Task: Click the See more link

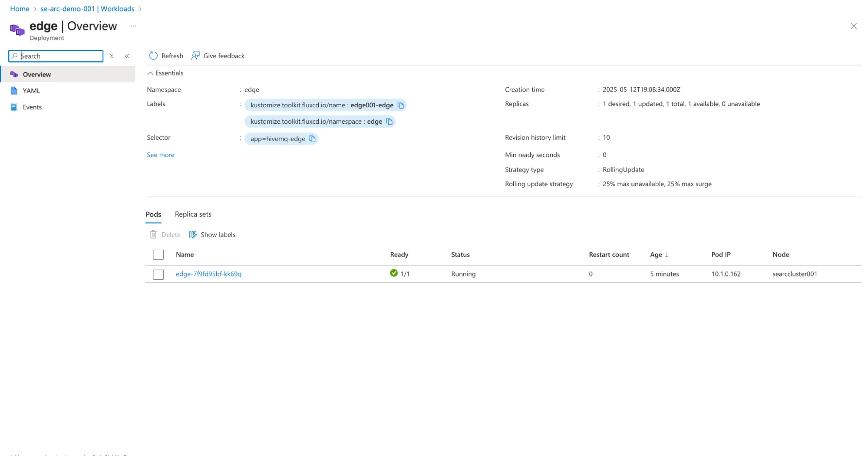Action: (160, 155)
